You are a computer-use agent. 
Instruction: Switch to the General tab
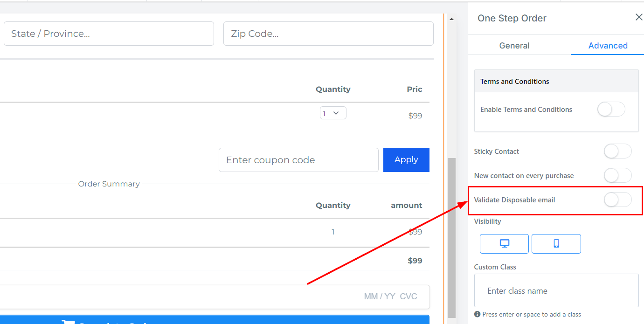point(514,46)
